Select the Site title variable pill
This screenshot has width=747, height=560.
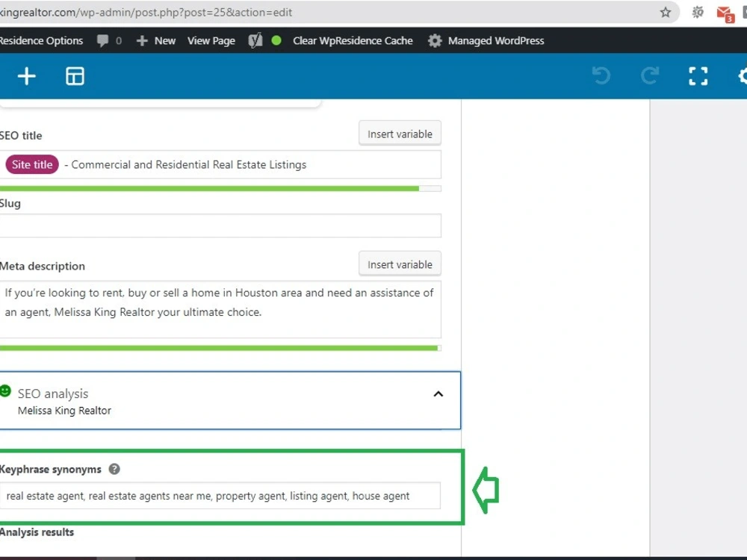32,165
